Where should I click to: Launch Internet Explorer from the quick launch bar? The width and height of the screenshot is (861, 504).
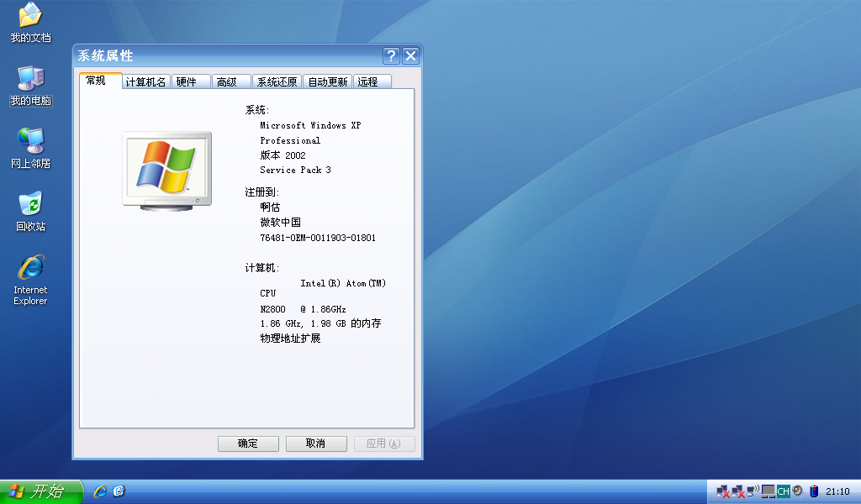pyautogui.click(x=101, y=491)
